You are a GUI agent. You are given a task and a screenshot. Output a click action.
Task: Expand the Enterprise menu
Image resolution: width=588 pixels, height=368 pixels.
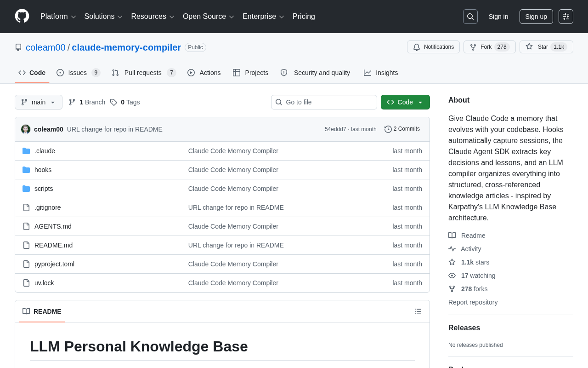click(x=263, y=17)
